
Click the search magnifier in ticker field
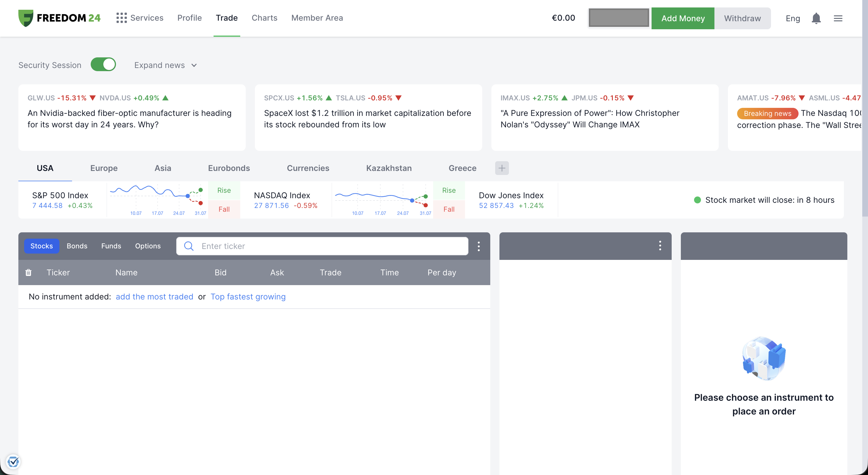(189, 246)
